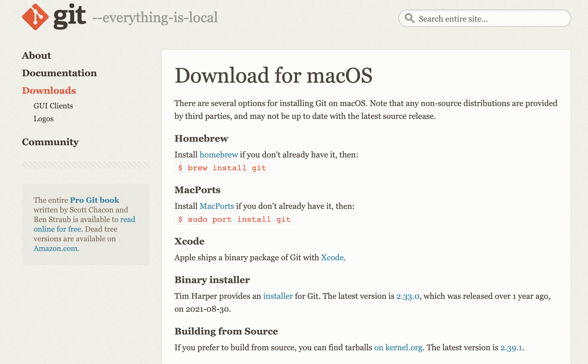Open the Documentation section
The height and width of the screenshot is (364, 588).
pos(59,73)
